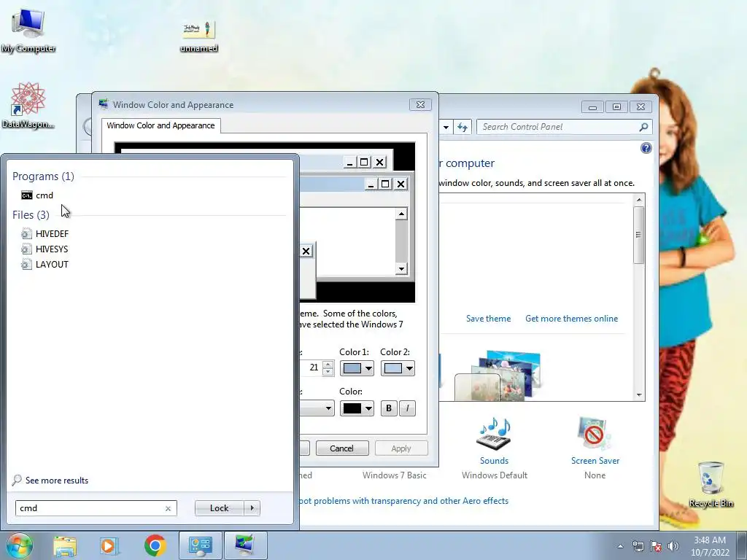Image resolution: width=747 pixels, height=560 pixels.
Task: Refresh the Control Panel address bar
Action: 462,127
